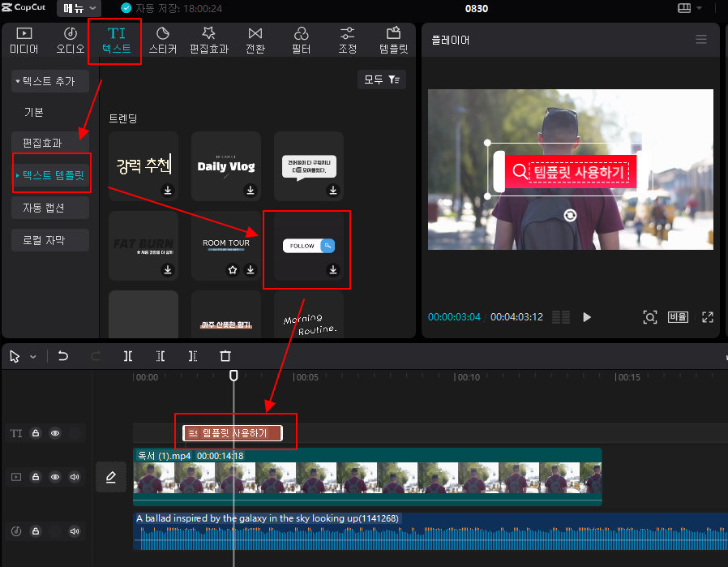The width and height of the screenshot is (728, 567).
Task: Select the 템플릿 사용하기 text clip
Action: tap(233, 433)
